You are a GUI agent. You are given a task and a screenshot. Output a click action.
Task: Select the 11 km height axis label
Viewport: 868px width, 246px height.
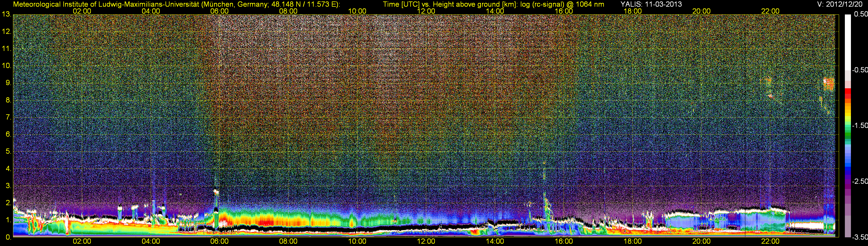point(6,49)
